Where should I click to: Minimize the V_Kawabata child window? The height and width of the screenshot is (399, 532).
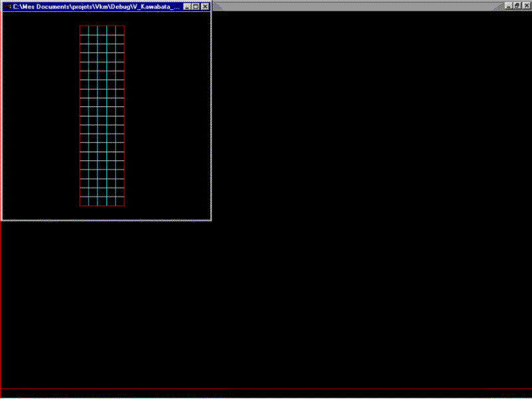coord(188,7)
